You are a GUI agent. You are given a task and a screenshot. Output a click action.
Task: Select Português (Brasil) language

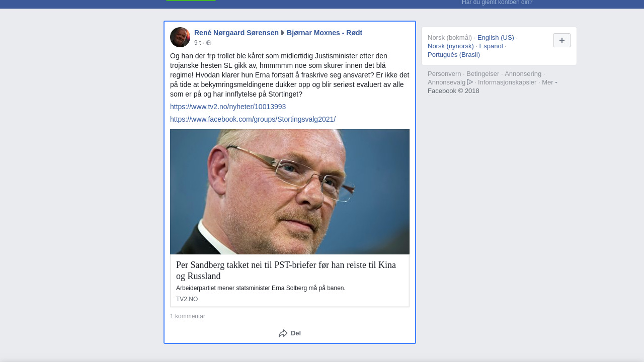point(454,55)
